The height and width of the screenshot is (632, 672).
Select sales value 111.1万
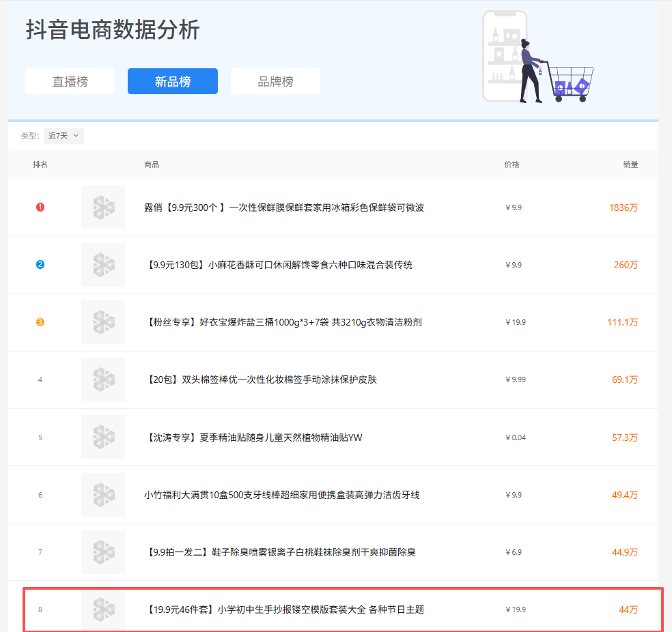coord(623,322)
